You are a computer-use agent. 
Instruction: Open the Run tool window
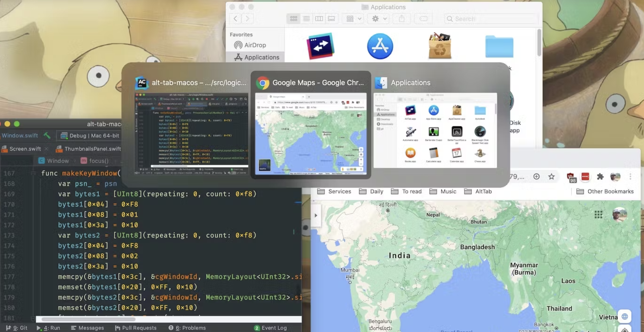(49, 328)
